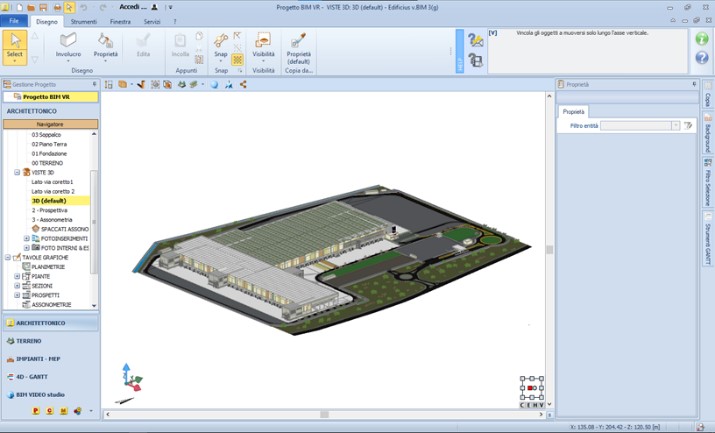This screenshot has width=715, height=433.
Task: Toggle the V axis constraint button
Action: 541,405
